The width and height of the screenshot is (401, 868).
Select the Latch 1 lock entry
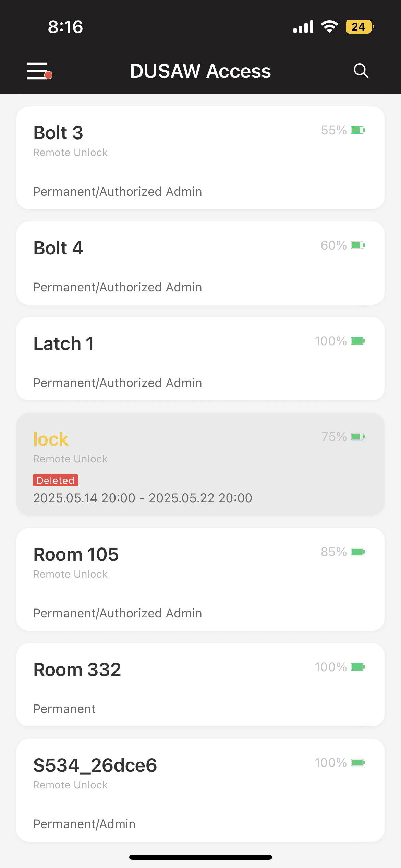[200, 359]
